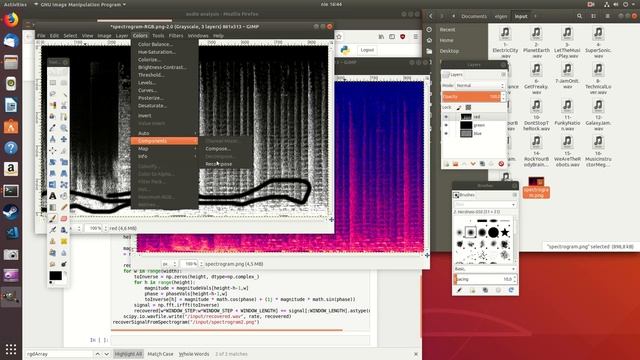Select the Color Picker tool
Image resolution: width=640 pixels, height=360 pixels.
coord(53,128)
